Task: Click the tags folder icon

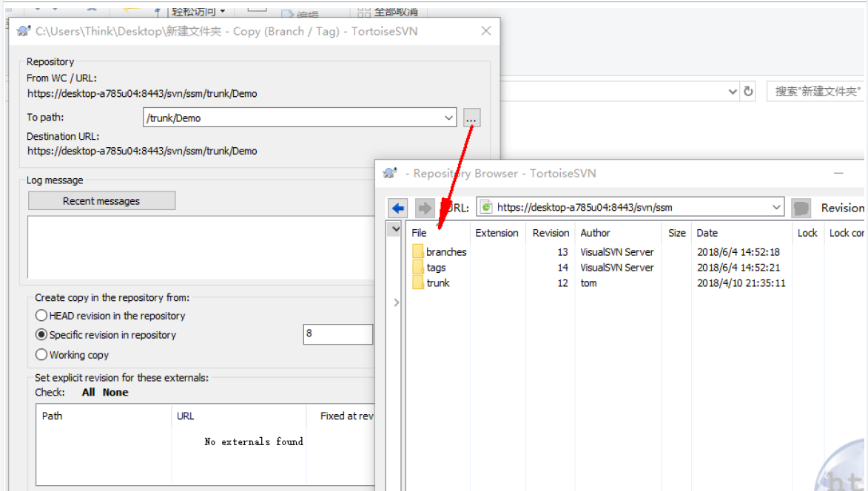Action: (x=417, y=267)
